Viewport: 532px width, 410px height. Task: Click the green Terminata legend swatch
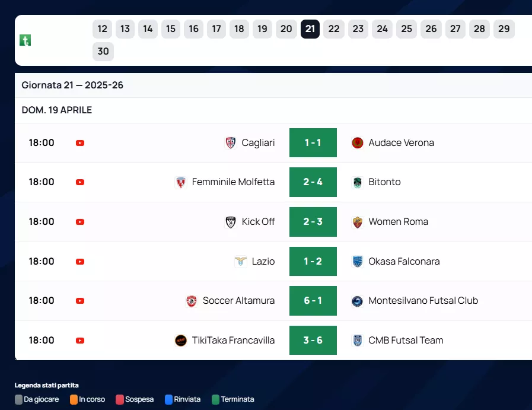click(216, 399)
